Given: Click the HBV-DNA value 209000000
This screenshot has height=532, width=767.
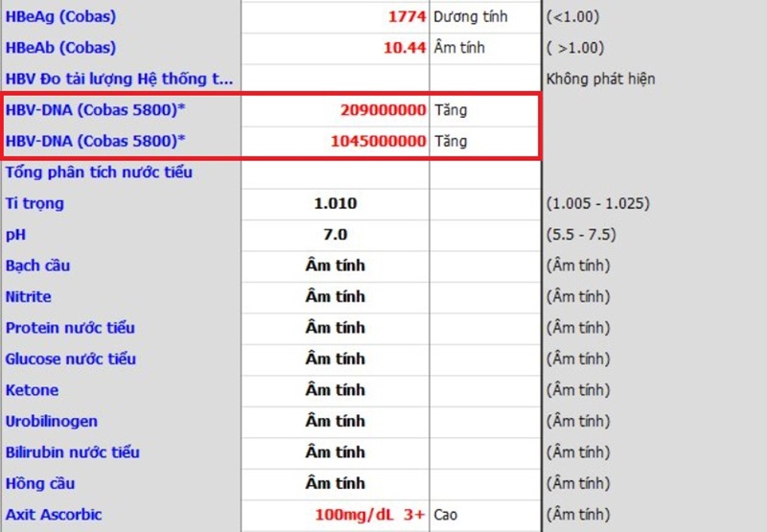Looking at the screenshot, I should pos(383,110).
